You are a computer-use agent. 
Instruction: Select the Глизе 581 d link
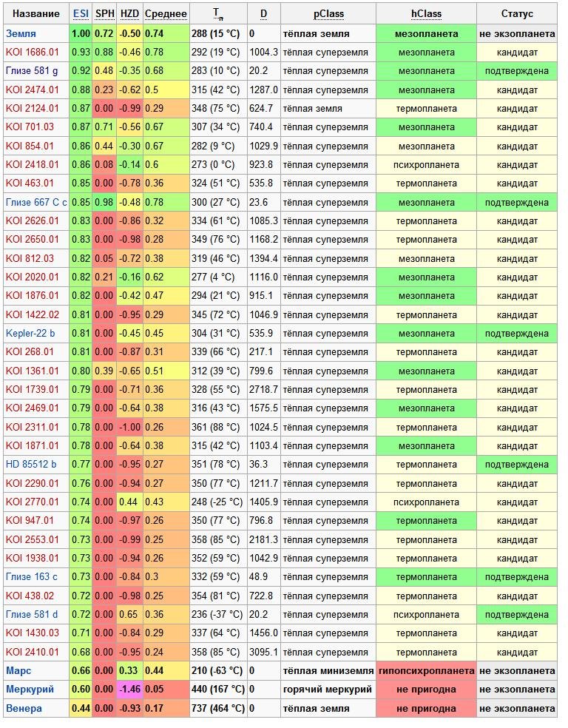click(x=31, y=614)
